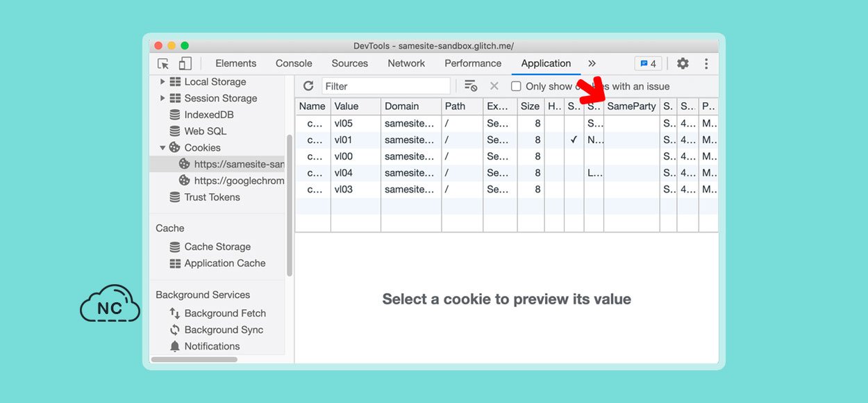The height and width of the screenshot is (403, 868).
Task: Sort by the Path column header
Action: (x=462, y=106)
